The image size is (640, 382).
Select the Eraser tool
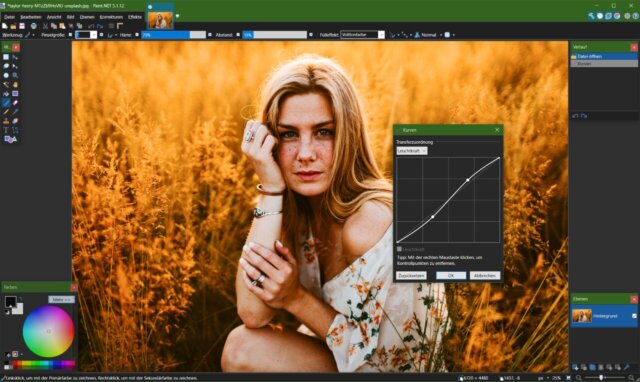tap(15, 103)
